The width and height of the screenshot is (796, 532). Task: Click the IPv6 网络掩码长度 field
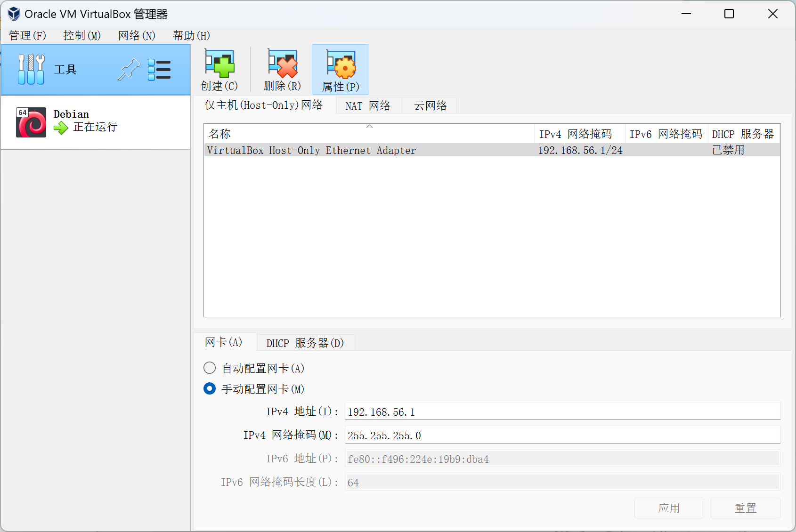pos(562,482)
